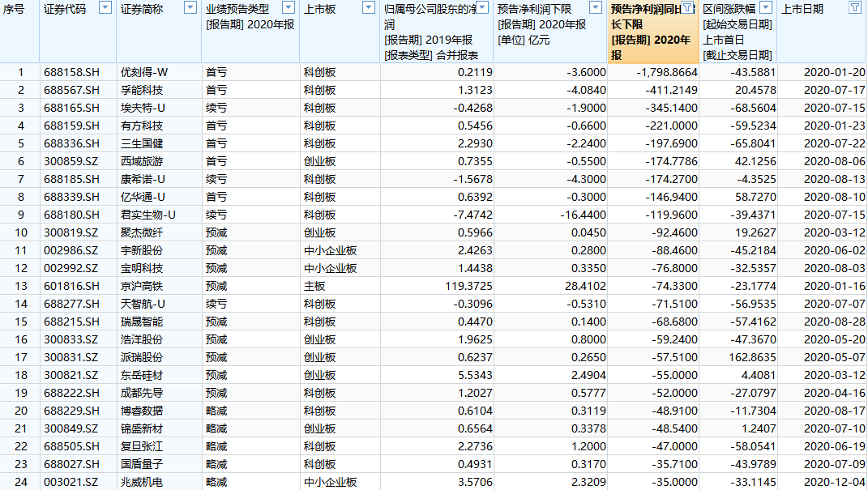
Task: Open the 证券简称 column filter dropdown
Action: pos(190,8)
